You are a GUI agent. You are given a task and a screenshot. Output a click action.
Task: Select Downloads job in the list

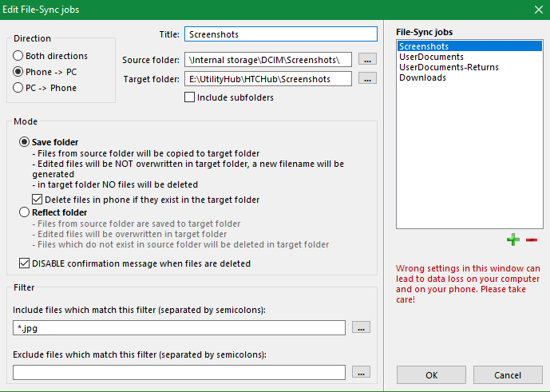[469, 77]
